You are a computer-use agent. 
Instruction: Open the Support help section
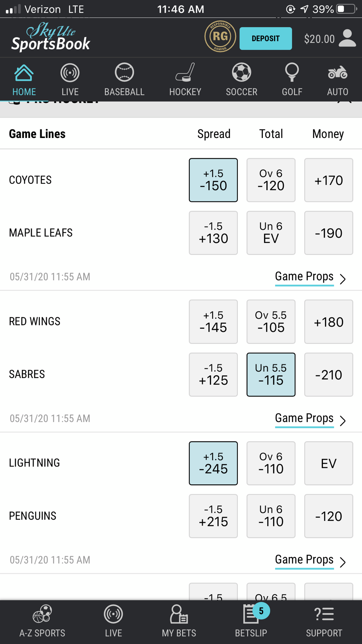pos(324,622)
